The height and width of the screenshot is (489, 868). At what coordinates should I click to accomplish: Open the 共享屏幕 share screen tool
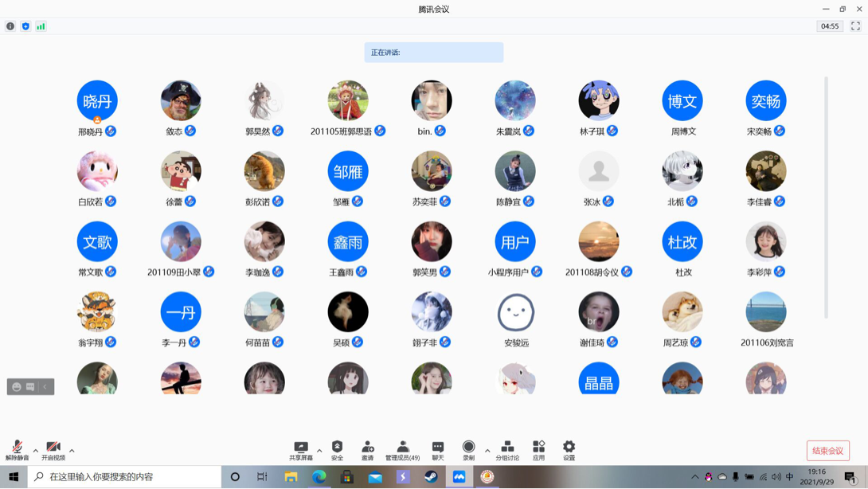pos(301,450)
